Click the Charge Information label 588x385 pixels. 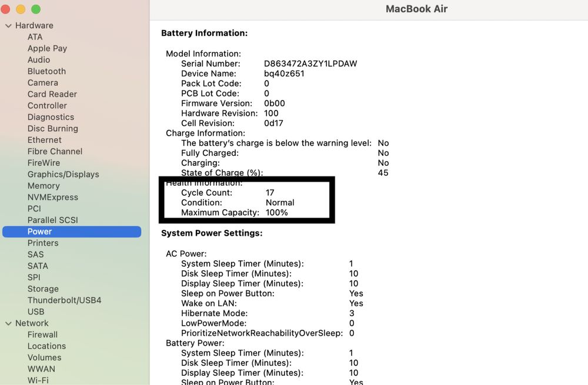tap(205, 133)
